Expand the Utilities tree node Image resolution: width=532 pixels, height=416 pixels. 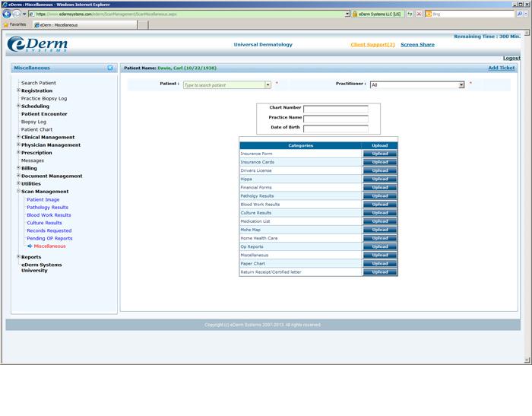pos(19,183)
